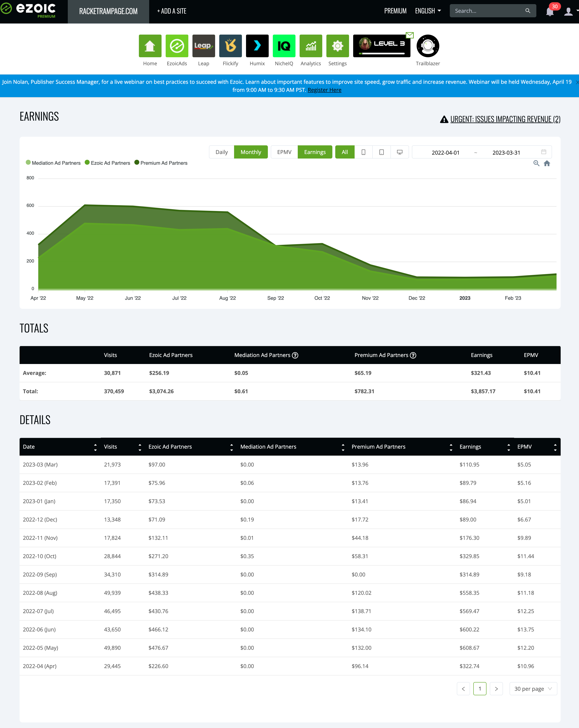579x728 pixels.
Task: Click the Ezoic Premium logo
Action: [28, 10]
